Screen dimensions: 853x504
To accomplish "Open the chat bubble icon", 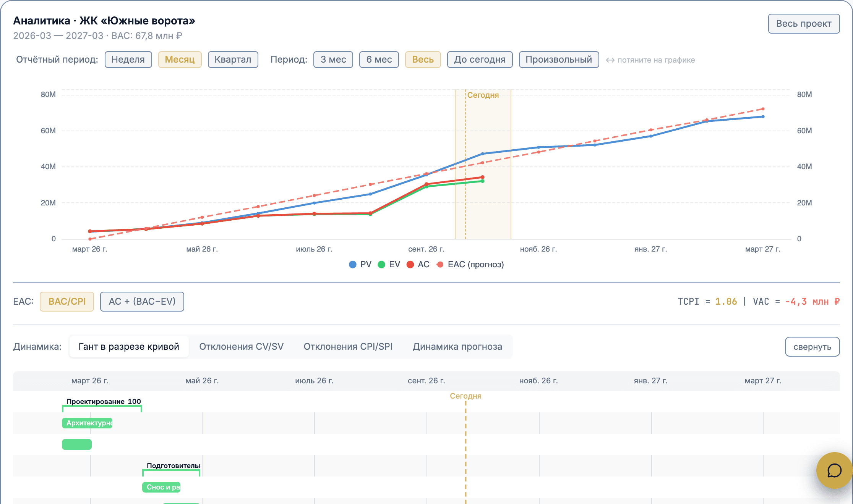I will tap(834, 470).
